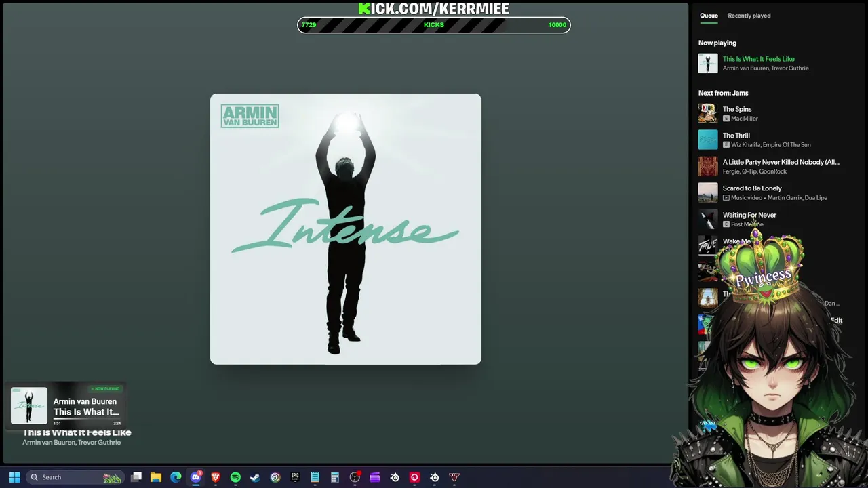Open the Windows Start menu
This screenshot has width=868, height=488.
click(x=14, y=477)
